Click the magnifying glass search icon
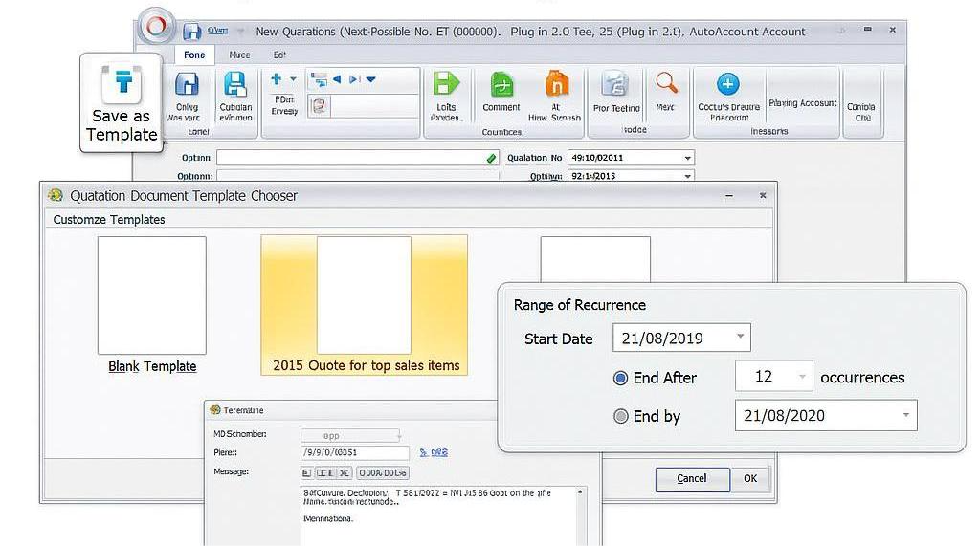 point(666,83)
